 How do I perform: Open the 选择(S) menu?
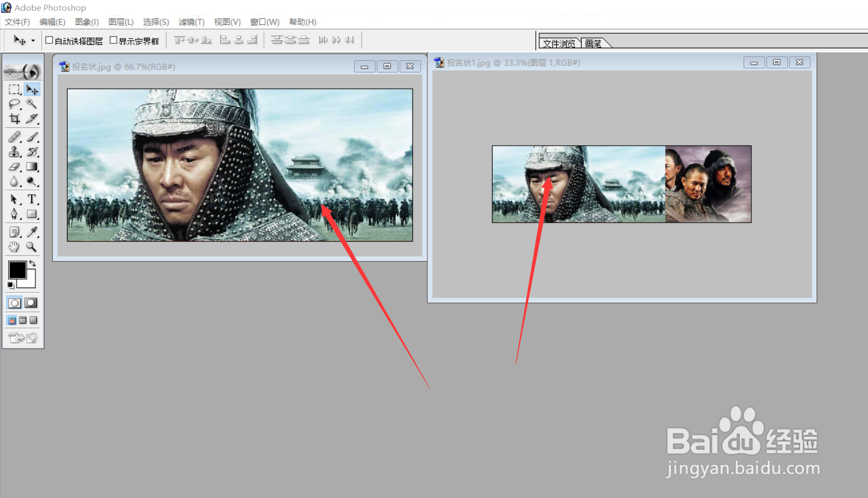pos(156,22)
